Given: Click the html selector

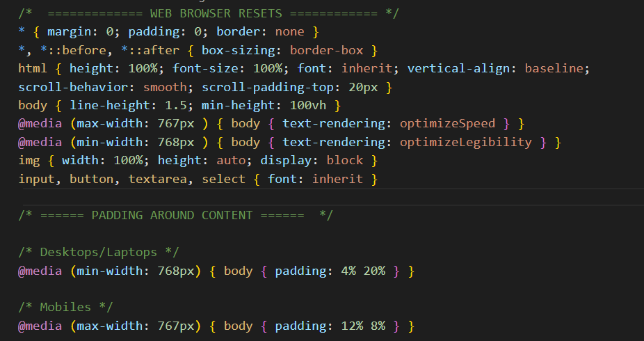Looking at the screenshot, I should coord(33,69).
